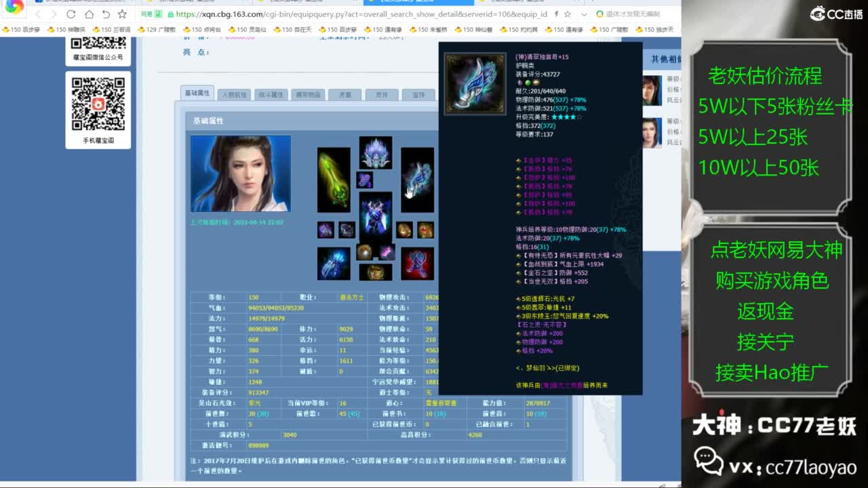Select the red-gold ornament icon far right

425,230
